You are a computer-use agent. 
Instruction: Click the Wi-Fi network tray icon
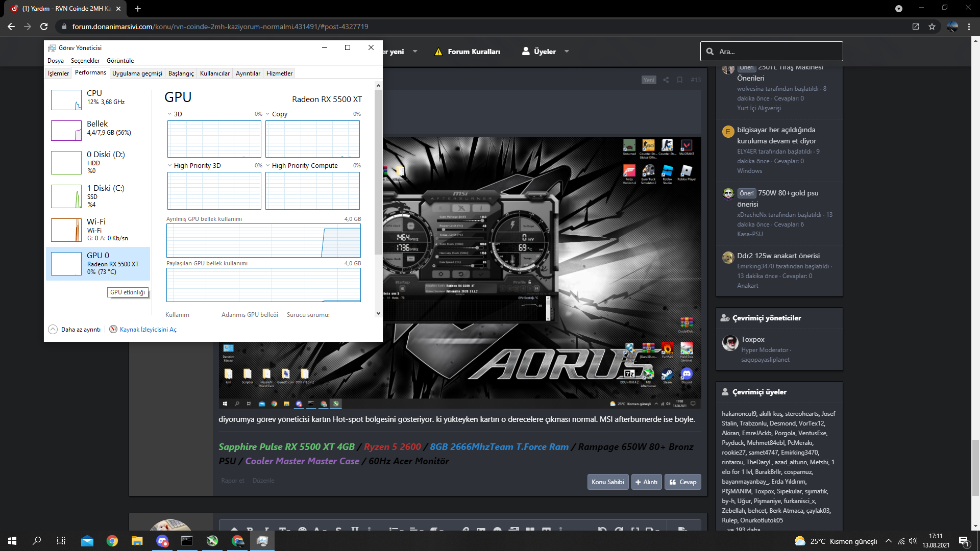(x=901, y=541)
